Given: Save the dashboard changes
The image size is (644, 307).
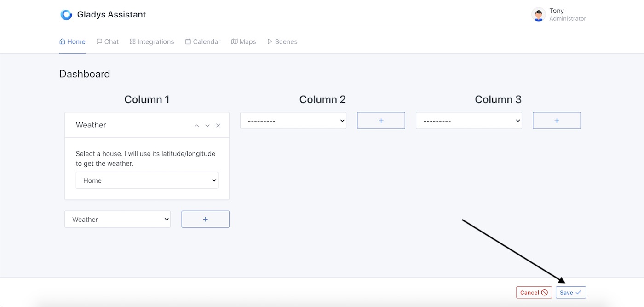Looking at the screenshot, I should [x=570, y=292].
